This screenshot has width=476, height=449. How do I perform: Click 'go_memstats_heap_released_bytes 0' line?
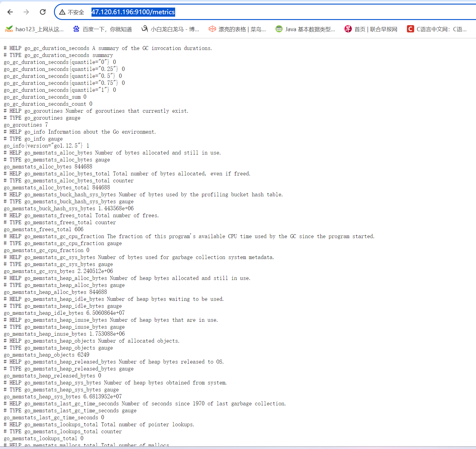tap(52, 376)
